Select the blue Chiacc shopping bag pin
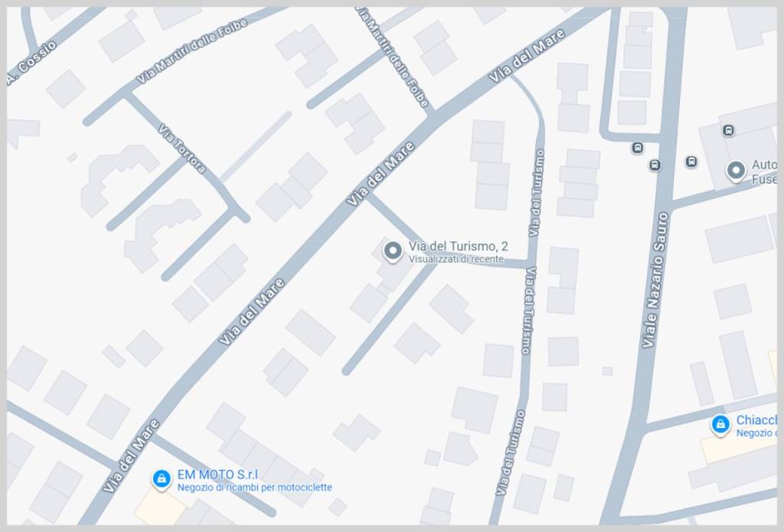This screenshot has width=784, height=532. pyautogui.click(x=720, y=426)
